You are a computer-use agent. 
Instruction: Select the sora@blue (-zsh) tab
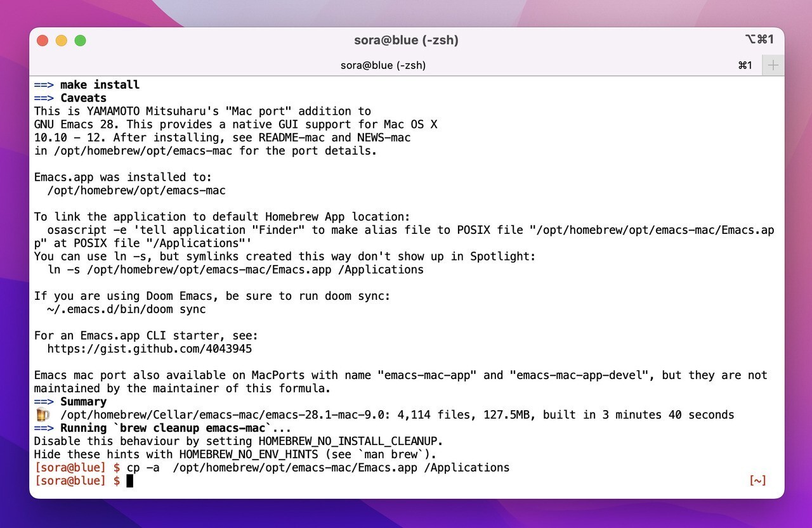tap(383, 65)
